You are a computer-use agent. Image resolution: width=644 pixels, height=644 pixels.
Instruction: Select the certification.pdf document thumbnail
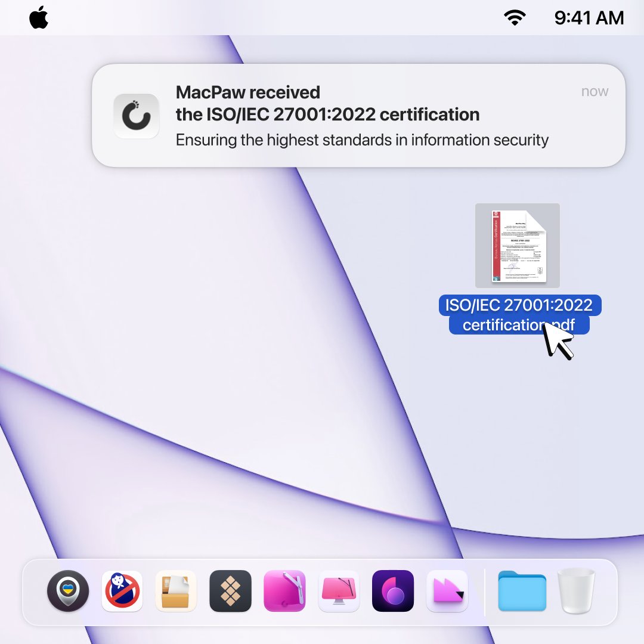pyautogui.click(x=516, y=246)
